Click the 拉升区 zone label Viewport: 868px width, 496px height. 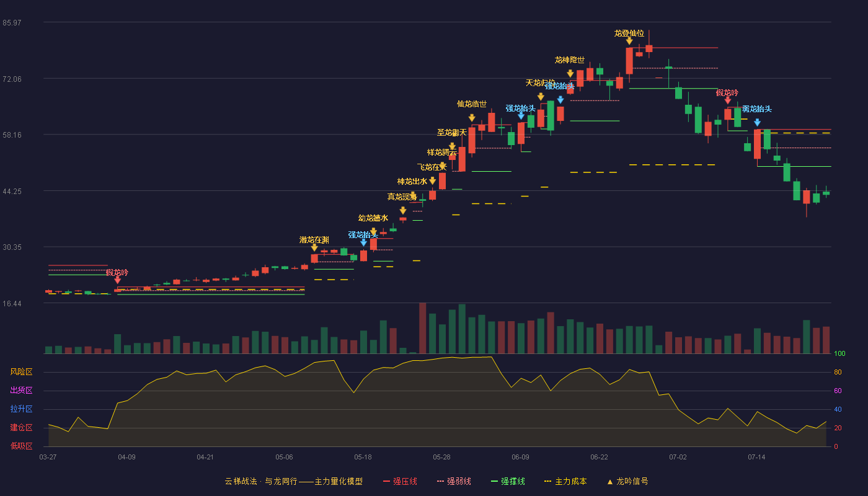coord(21,409)
